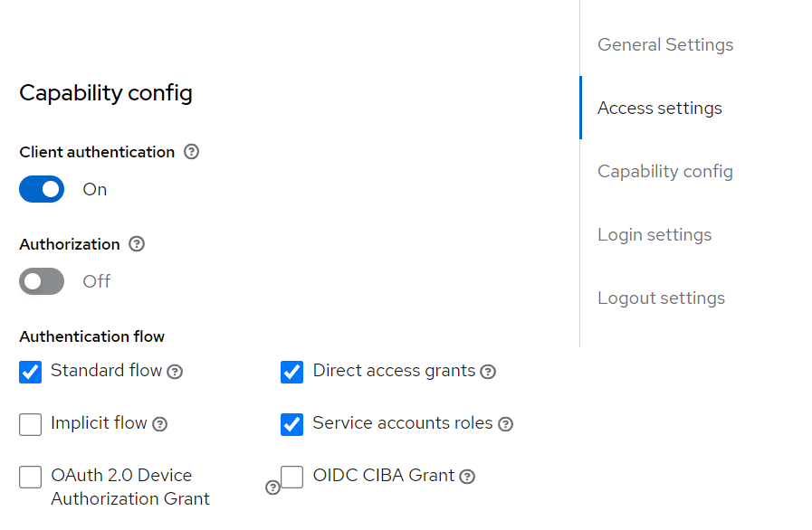Click the Implicit flow help icon
This screenshot has width=812, height=530.
click(x=160, y=424)
